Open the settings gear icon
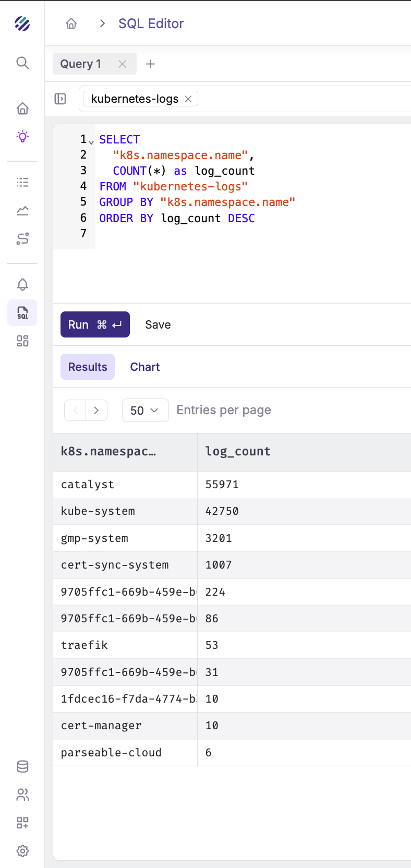 (22, 851)
